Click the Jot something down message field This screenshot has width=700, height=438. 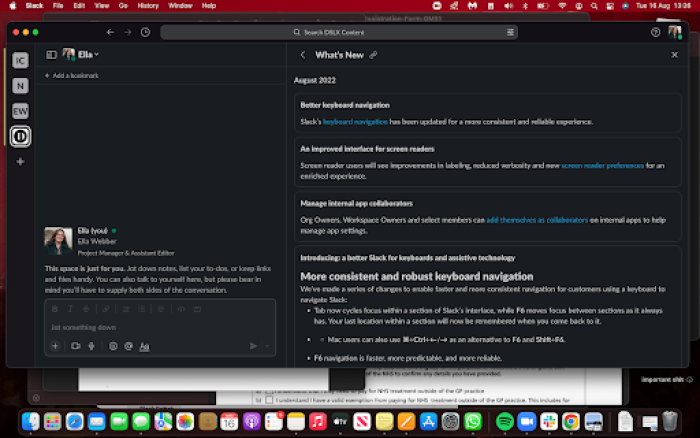click(x=160, y=327)
